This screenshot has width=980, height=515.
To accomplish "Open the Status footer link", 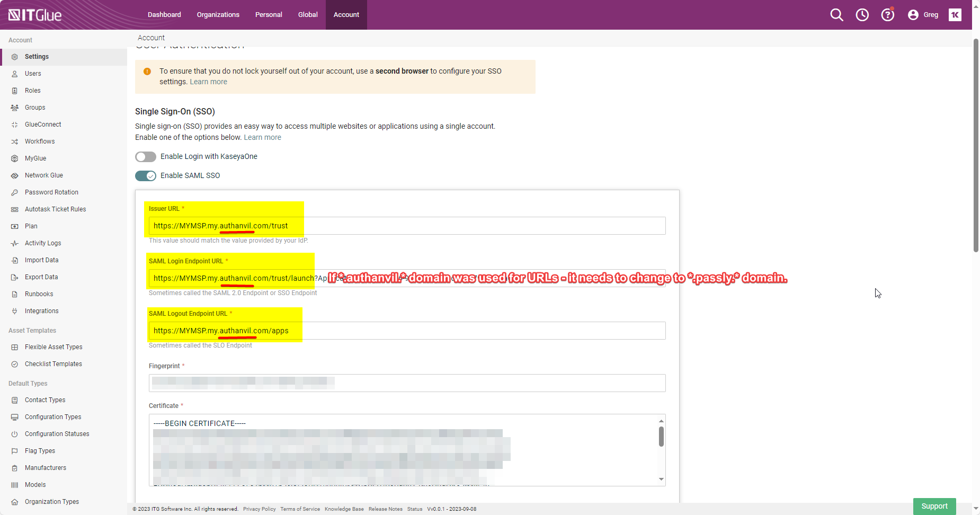I will click(x=415, y=509).
